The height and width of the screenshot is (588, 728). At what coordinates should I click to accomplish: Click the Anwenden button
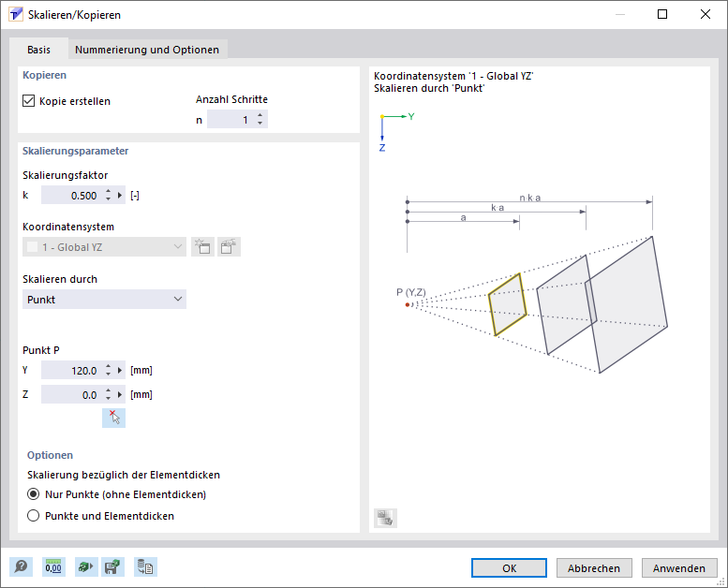(679, 567)
